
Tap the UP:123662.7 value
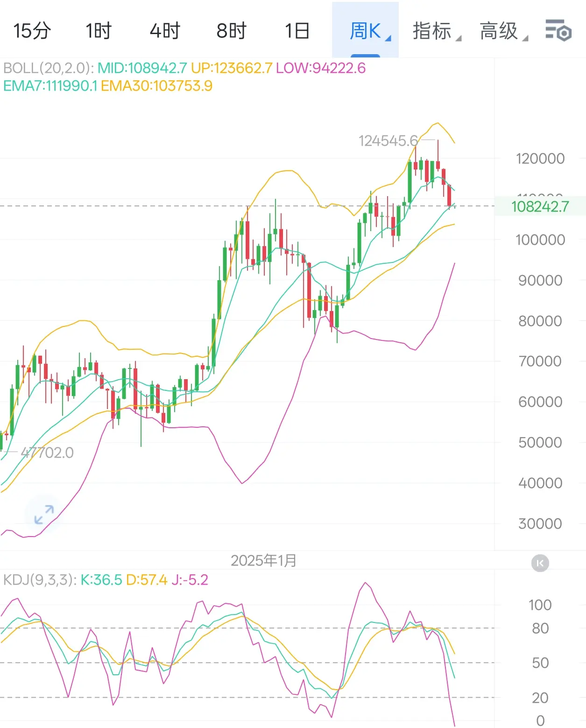click(232, 68)
